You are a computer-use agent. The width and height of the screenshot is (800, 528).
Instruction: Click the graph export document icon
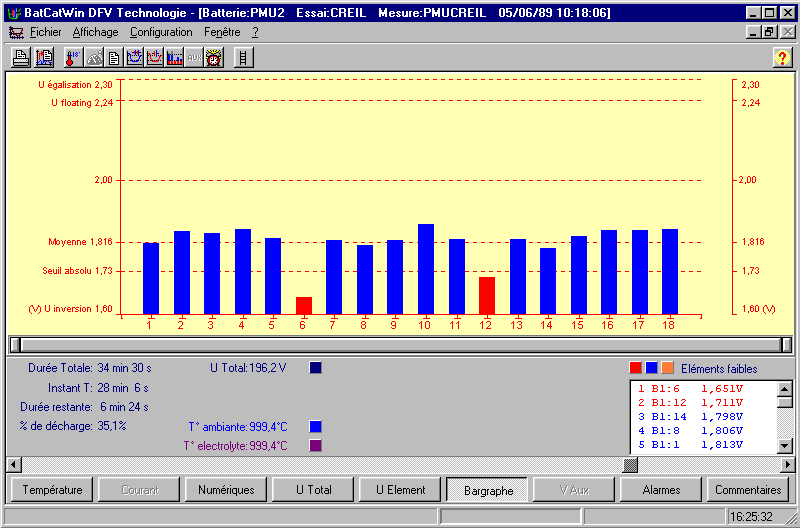pyautogui.click(x=44, y=58)
